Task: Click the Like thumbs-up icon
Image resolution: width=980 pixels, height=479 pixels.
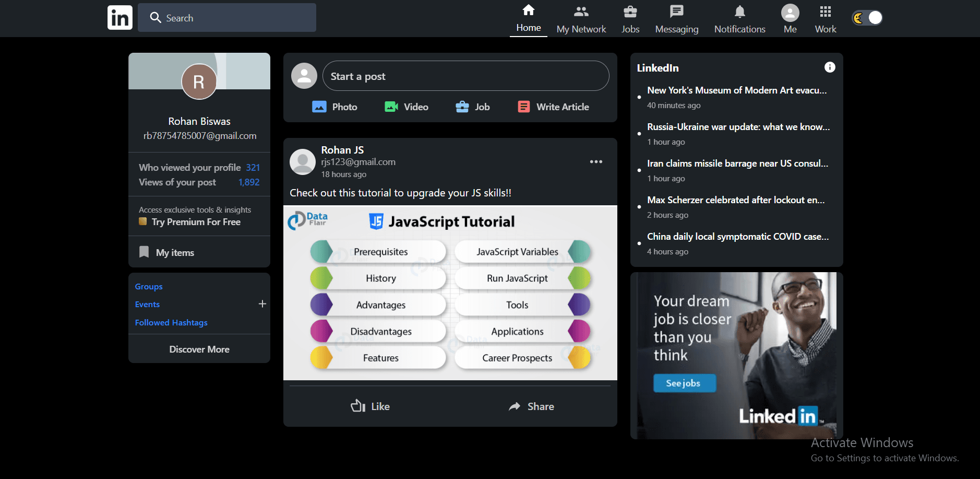Action: [x=358, y=406]
